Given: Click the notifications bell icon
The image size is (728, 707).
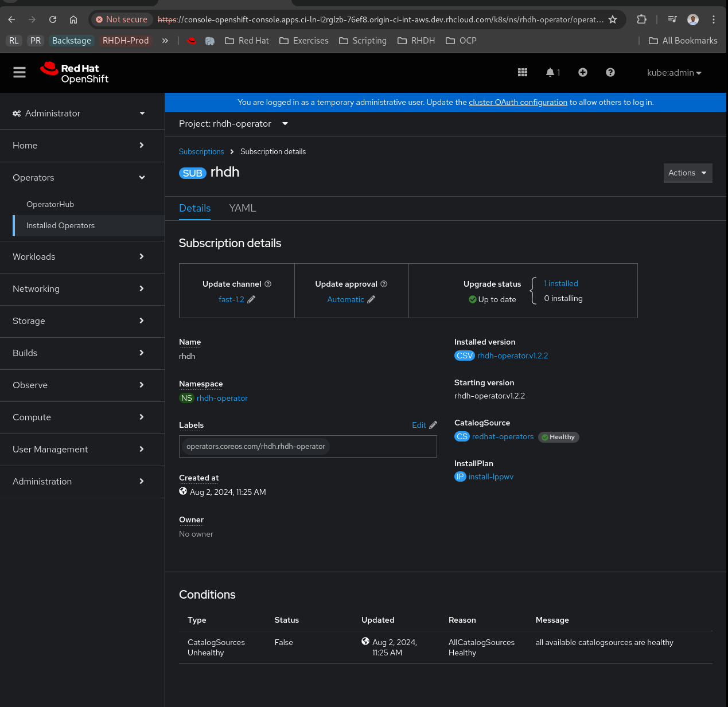Looking at the screenshot, I should [550, 72].
